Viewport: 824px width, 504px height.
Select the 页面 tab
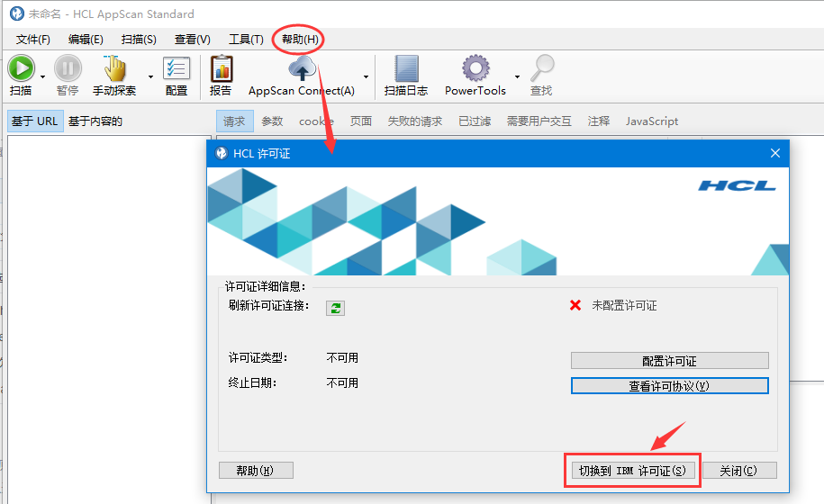[361, 121]
